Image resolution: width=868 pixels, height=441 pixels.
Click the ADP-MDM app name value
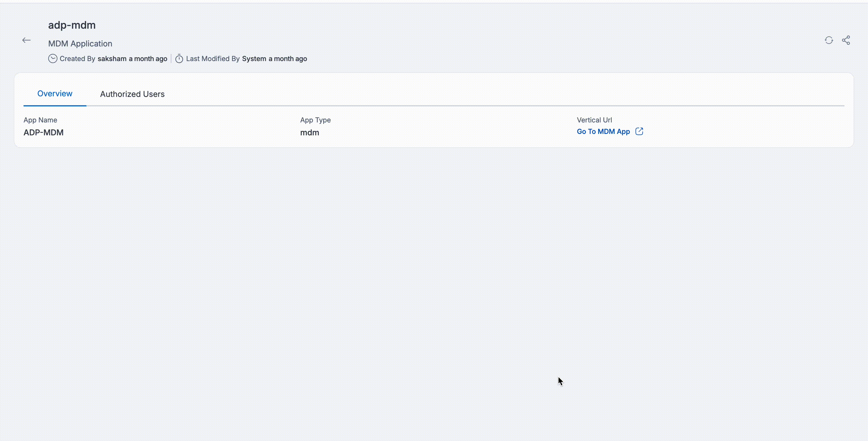tap(43, 133)
